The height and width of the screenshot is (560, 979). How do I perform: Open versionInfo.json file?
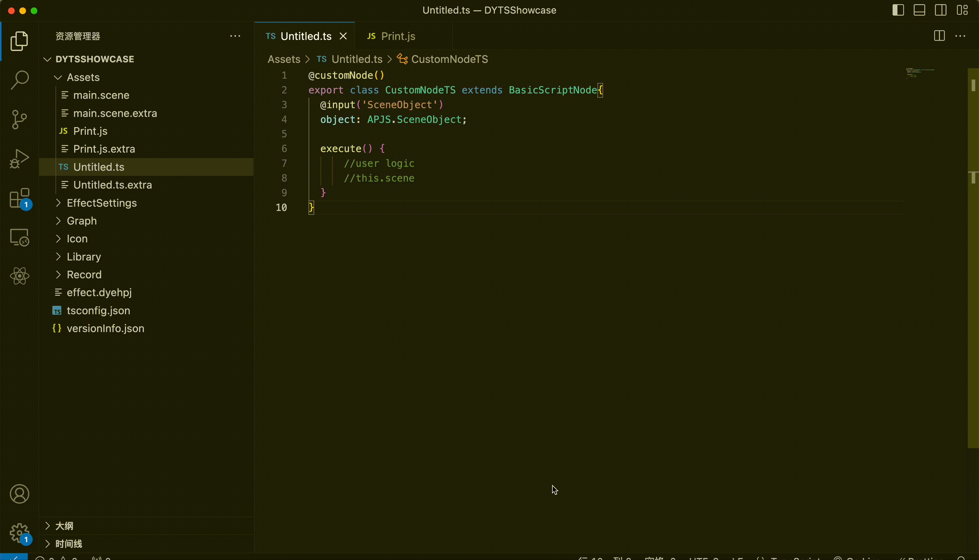click(146, 328)
